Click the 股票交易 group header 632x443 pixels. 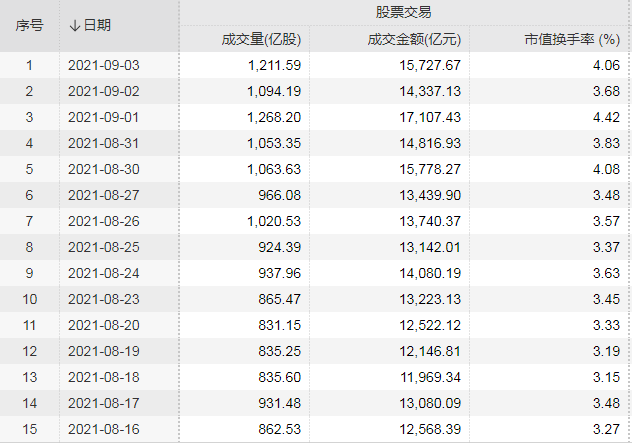[403, 12]
